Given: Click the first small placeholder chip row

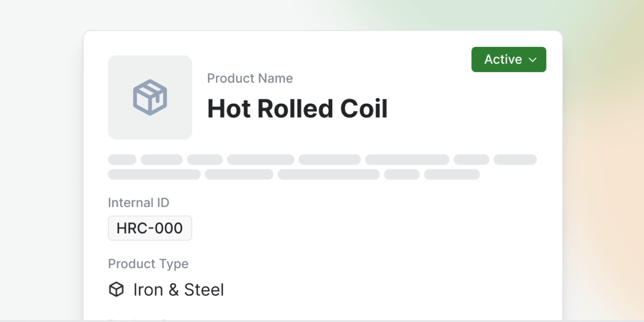Looking at the screenshot, I should 122,159.
